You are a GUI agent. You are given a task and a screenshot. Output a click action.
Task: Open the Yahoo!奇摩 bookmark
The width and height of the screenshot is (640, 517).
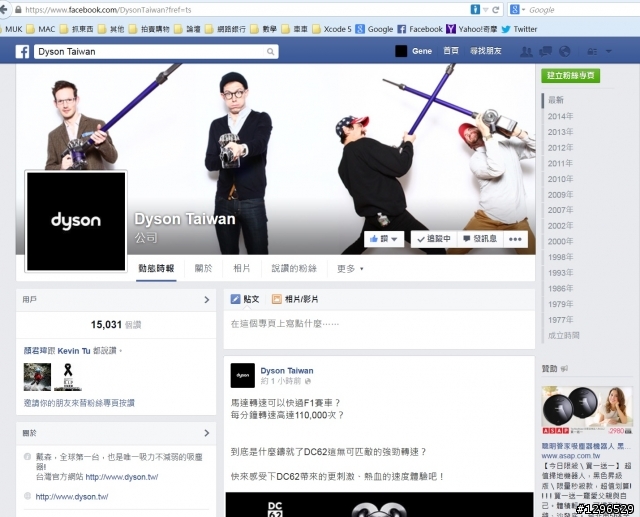pyautogui.click(x=471, y=29)
